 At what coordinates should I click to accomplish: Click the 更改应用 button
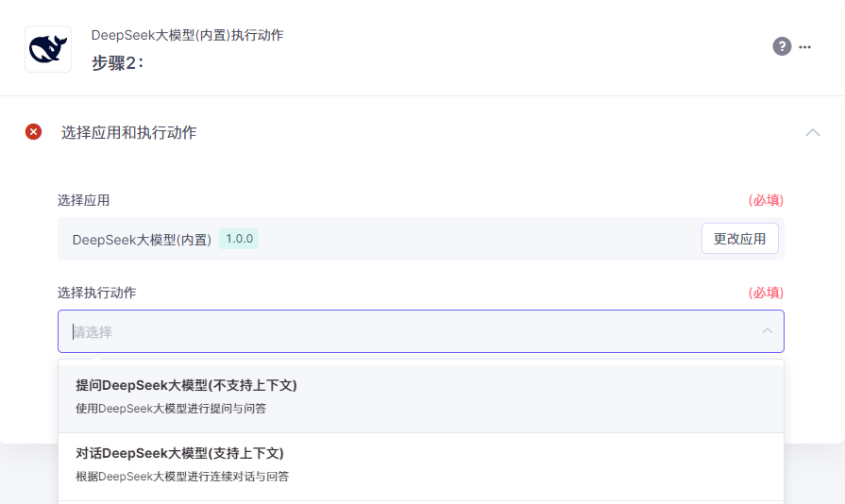coord(740,239)
